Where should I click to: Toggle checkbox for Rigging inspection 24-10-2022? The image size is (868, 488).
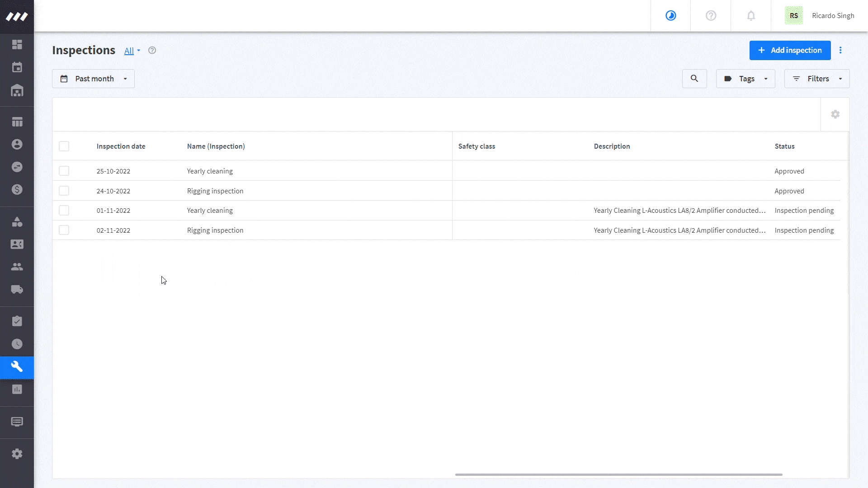(x=64, y=191)
